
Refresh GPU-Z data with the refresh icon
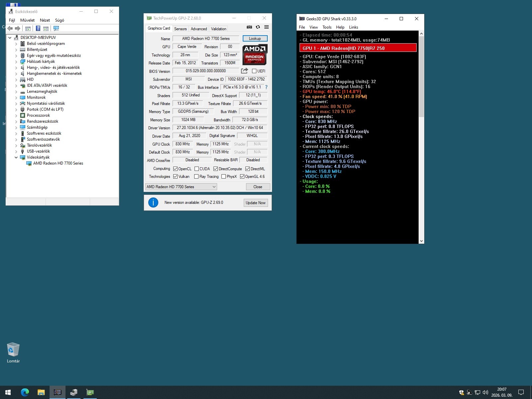click(258, 27)
